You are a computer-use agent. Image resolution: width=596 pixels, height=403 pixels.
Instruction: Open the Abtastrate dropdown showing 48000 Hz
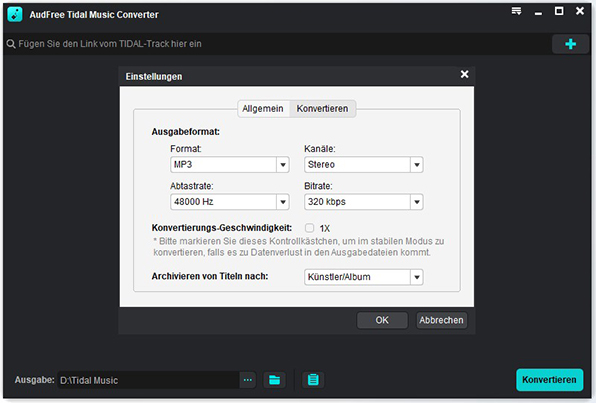click(x=230, y=202)
